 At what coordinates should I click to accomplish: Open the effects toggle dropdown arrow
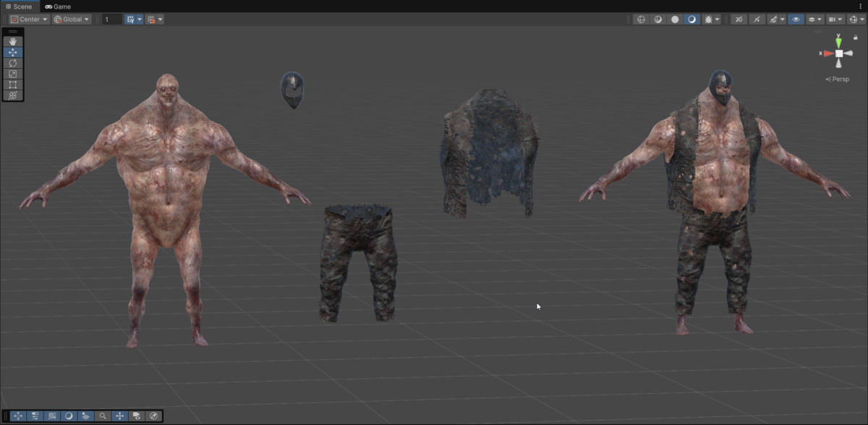coord(782,20)
